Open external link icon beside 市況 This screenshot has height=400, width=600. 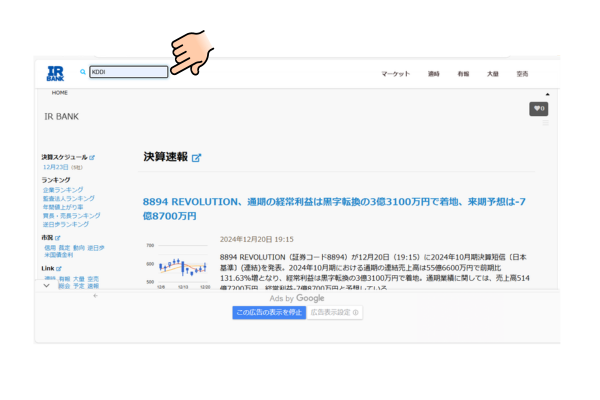tap(57, 238)
